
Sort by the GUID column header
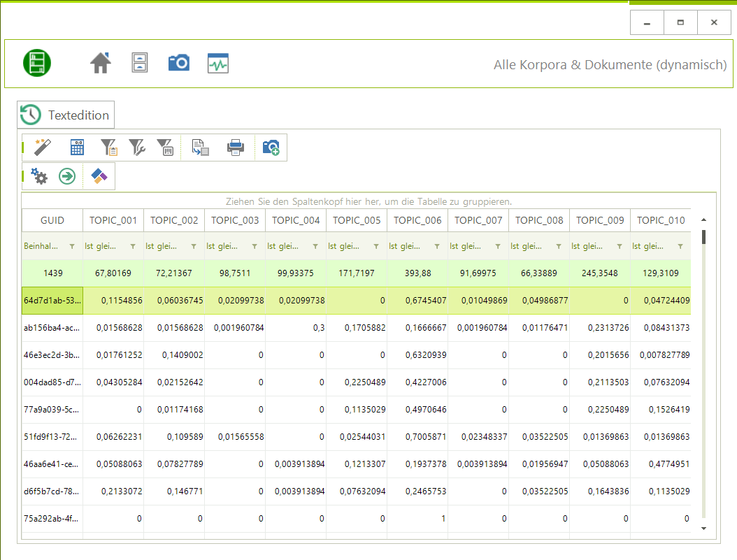pyautogui.click(x=52, y=220)
